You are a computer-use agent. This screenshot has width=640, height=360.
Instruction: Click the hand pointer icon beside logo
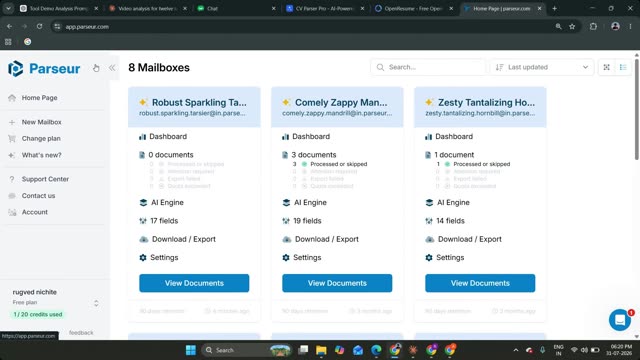point(96,68)
